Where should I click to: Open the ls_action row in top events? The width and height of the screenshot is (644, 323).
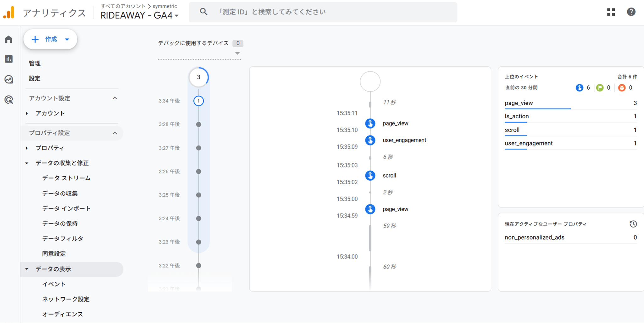pos(571,116)
